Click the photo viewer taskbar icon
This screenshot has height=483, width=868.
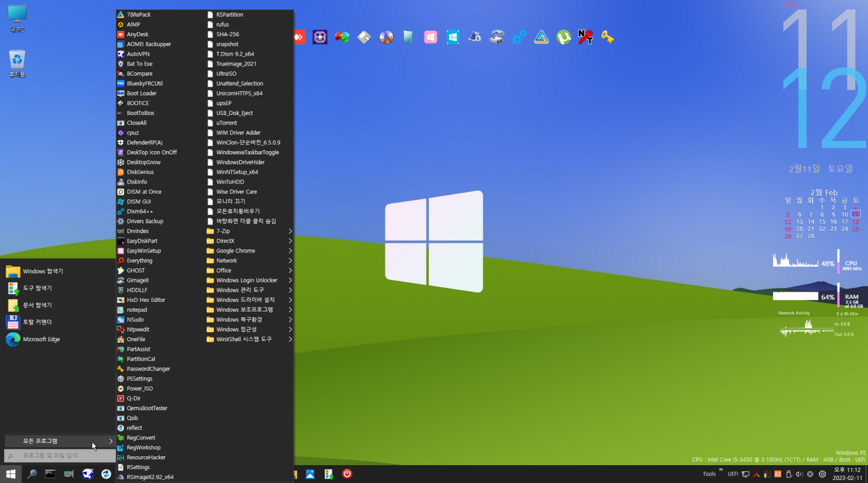[310, 474]
